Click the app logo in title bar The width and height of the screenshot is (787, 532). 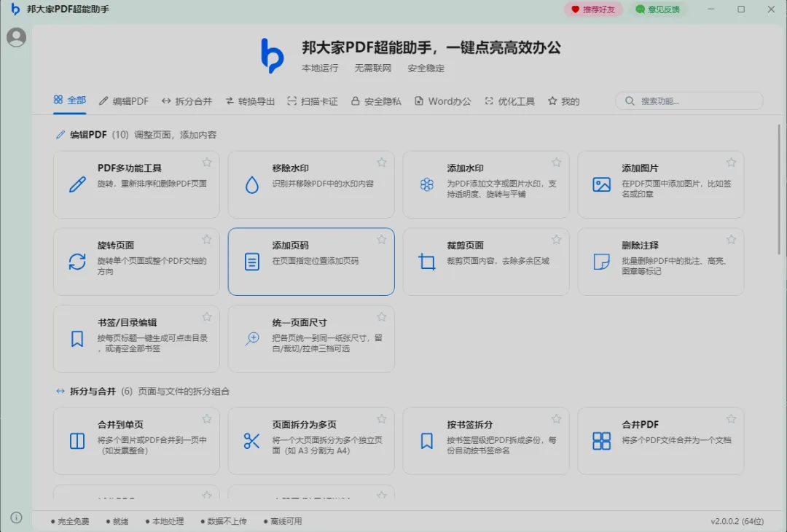click(x=15, y=9)
